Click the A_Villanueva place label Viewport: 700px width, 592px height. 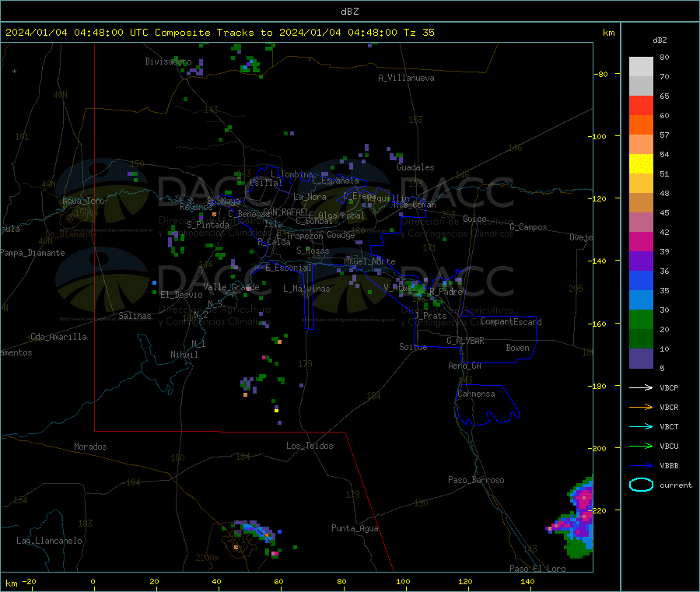tap(406, 78)
